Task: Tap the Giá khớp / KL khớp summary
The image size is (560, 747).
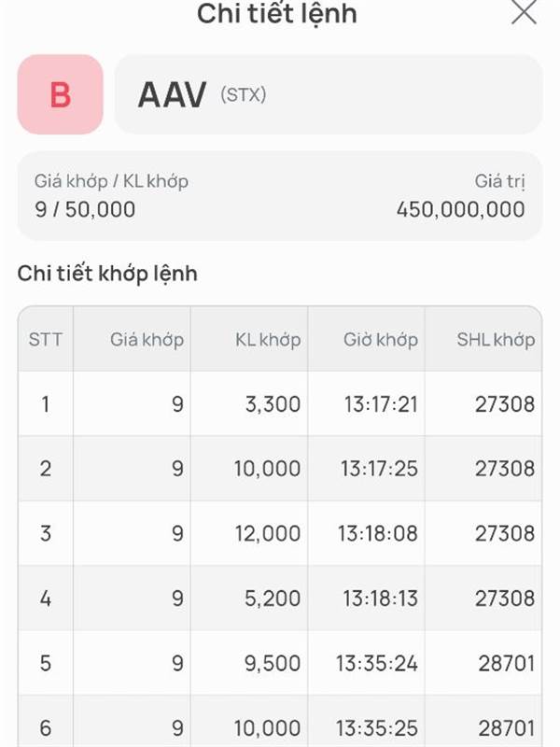Action: 111,195
